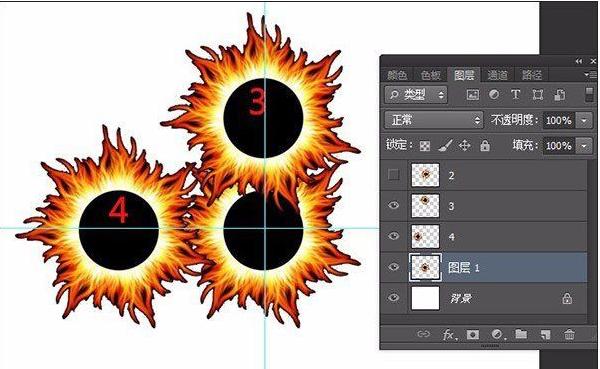Switch to the 颜色 tab

pos(398,75)
